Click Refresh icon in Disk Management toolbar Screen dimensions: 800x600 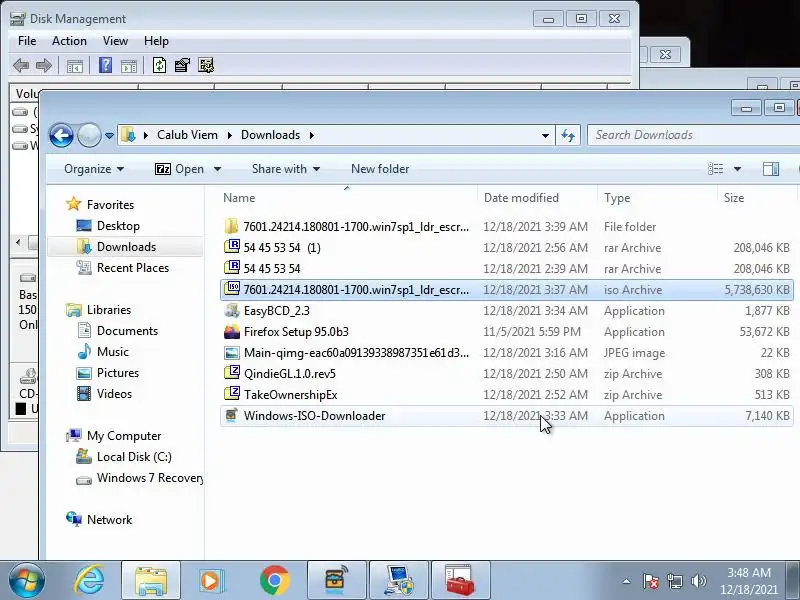click(x=159, y=65)
